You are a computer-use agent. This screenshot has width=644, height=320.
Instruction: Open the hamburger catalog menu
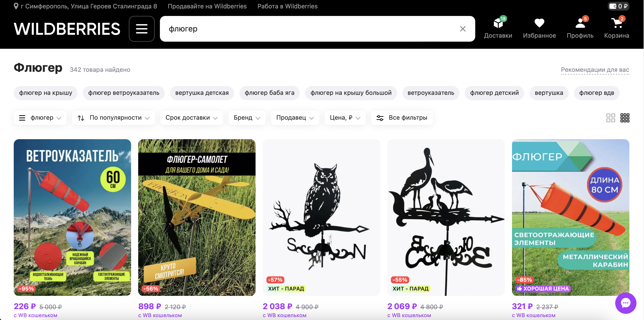142,29
